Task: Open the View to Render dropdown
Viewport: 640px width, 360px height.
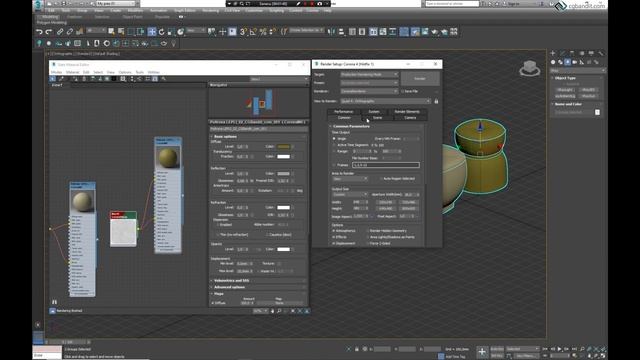Action: pos(385,101)
